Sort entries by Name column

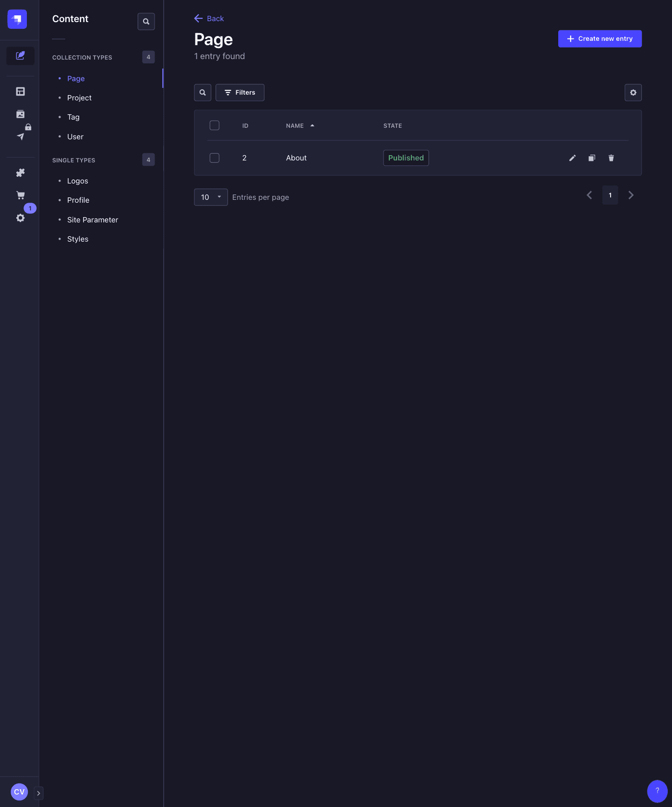click(295, 126)
